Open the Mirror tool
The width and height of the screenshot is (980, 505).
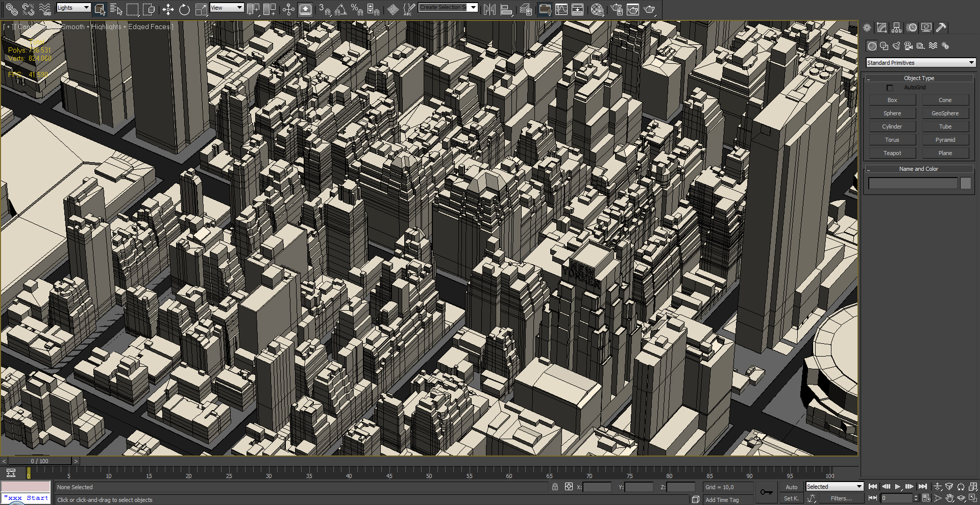click(489, 9)
